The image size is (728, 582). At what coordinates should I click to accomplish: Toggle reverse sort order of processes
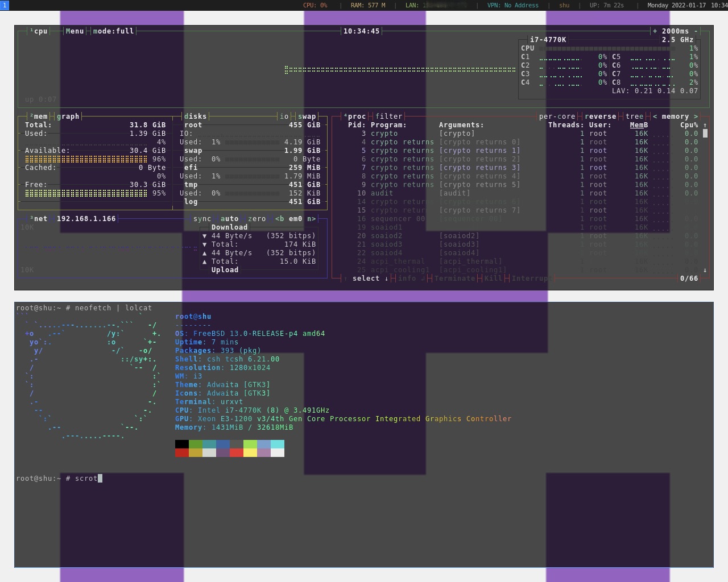tap(600, 117)
